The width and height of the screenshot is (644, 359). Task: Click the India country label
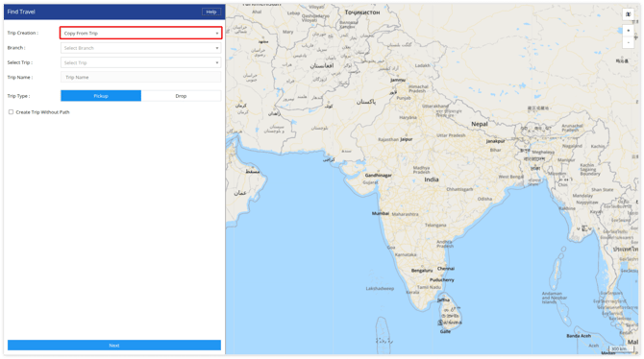point(432,179)
